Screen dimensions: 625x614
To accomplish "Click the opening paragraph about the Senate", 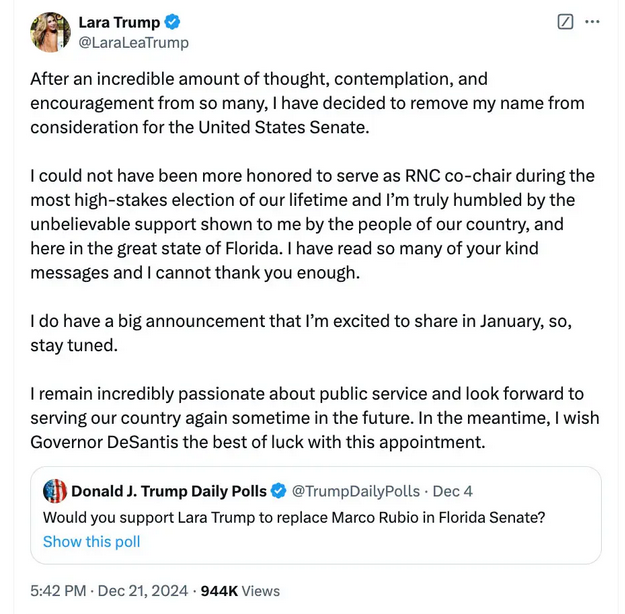I will pyautogui.click(x=300, y=103).
